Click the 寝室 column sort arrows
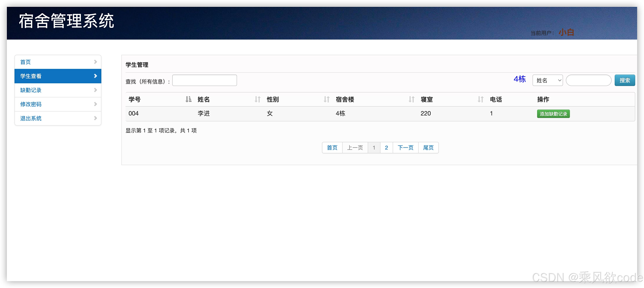 click(480, 99)
